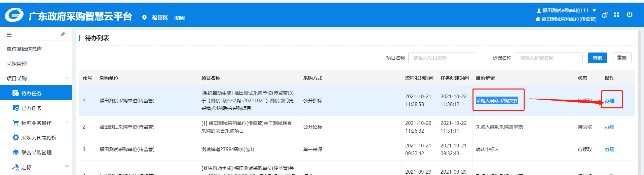Screen dimensions: 644x175
Task: Select 采购管理 in sidebar menu
Action: click(x=17, y=64)
